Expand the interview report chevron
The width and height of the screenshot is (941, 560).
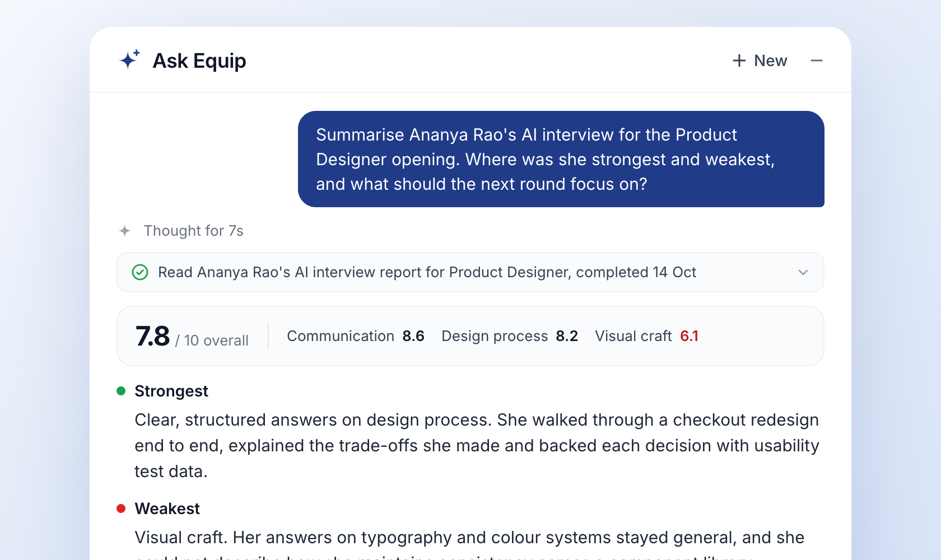click(803, 272)
